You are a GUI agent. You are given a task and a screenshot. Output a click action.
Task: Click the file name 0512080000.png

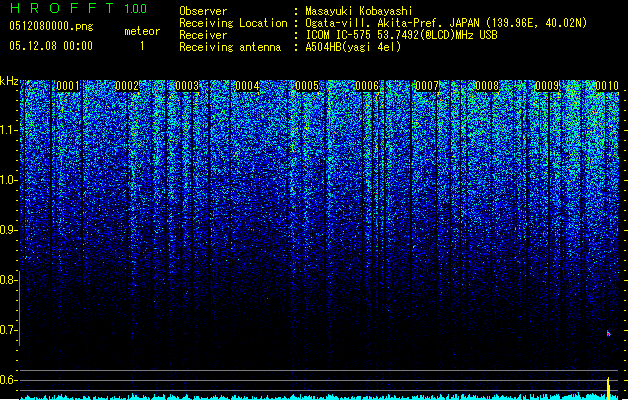pyautogui.click(x=51, y=26)
